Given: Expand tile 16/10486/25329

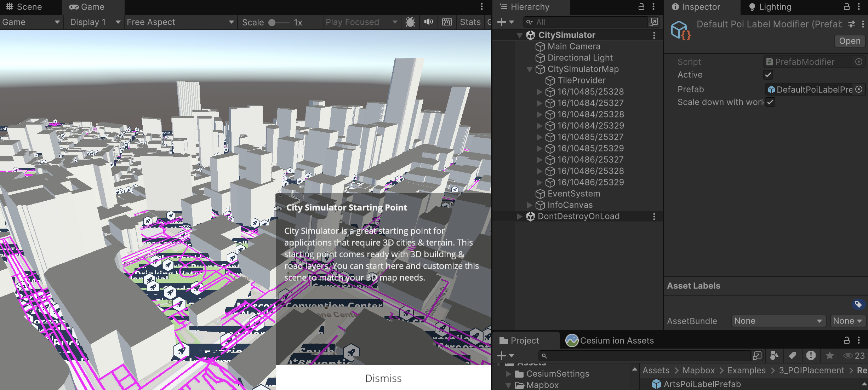Looking at the screenshot, I should pyautogui.click(x=539, y=183).
